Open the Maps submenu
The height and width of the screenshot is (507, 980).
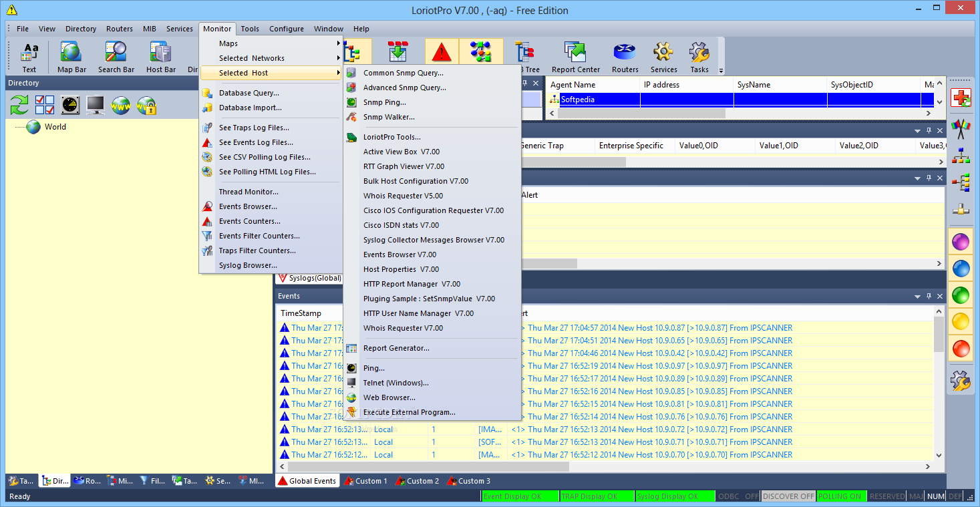271,43
